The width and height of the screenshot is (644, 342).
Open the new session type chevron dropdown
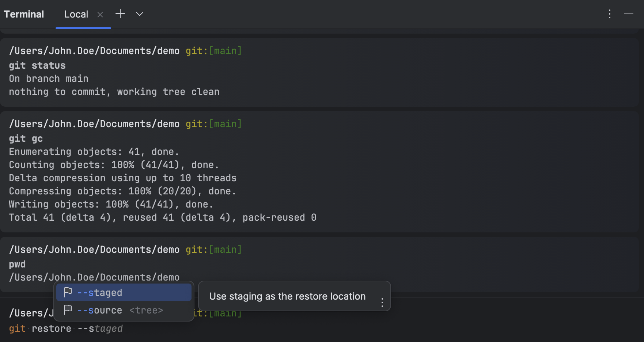[x=139, y=14]
